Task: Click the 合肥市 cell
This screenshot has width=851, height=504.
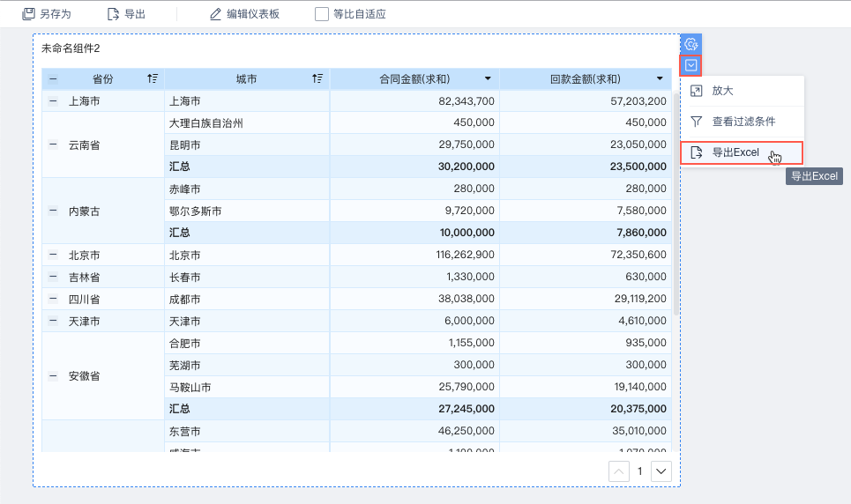Action: point(247,344)
